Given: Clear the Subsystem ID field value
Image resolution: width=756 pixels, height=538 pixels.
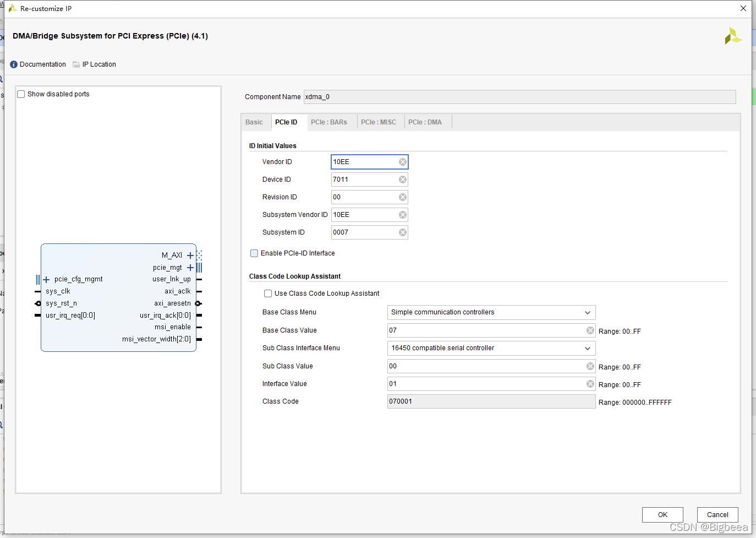Looking at the screenshot, I should 403,232.
